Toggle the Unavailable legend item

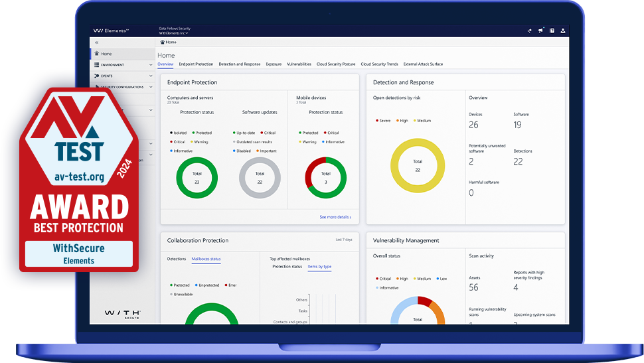click(x=181, y=294)
